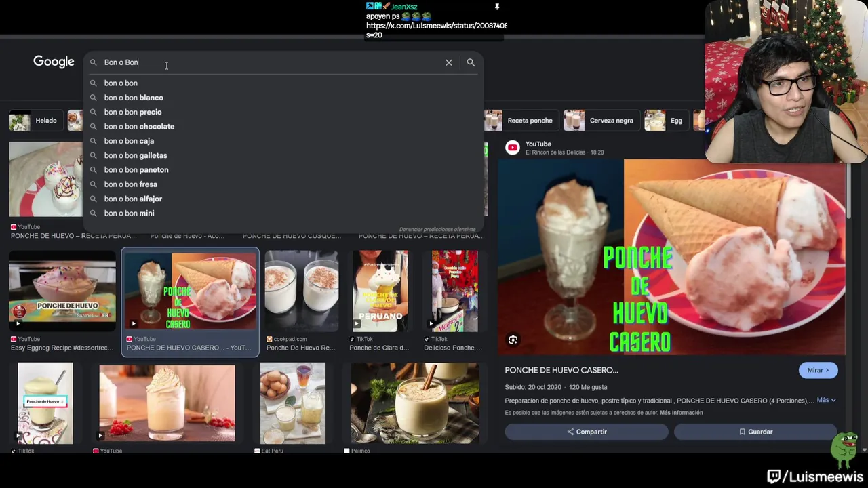
Task: Click the x.com link in chat overlay
Action: click(436, 26)
